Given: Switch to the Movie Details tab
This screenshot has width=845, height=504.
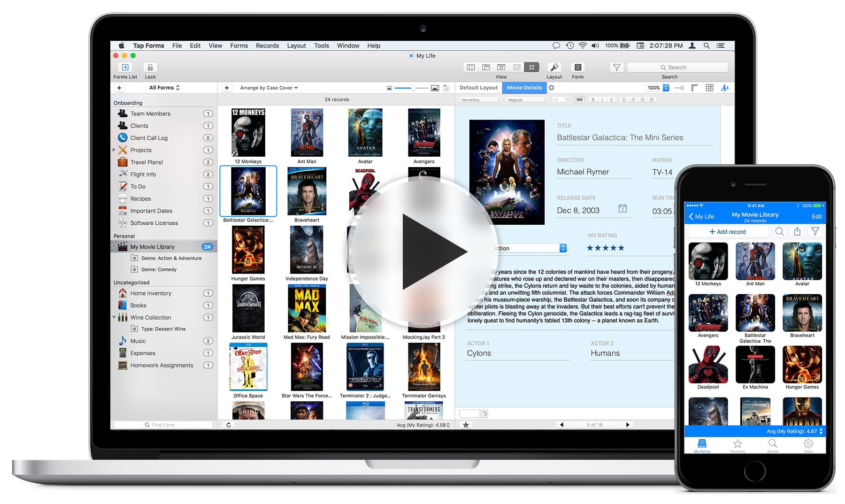Looking at the screenshot, I should [524, 87].
